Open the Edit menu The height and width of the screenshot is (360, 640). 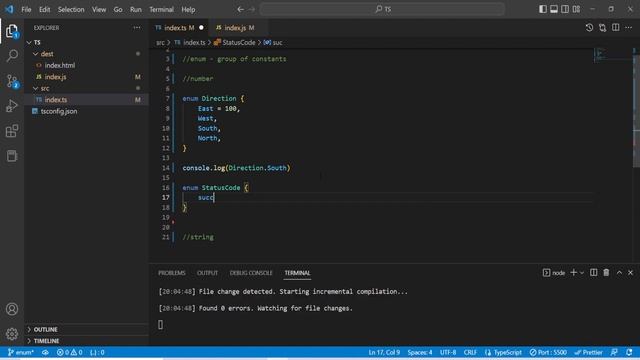[44, 9]
